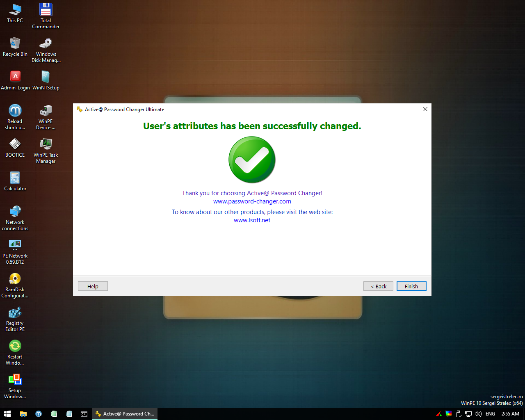525x420 pixels.
Task: Go back with the Back button
Action: point(378,286)
